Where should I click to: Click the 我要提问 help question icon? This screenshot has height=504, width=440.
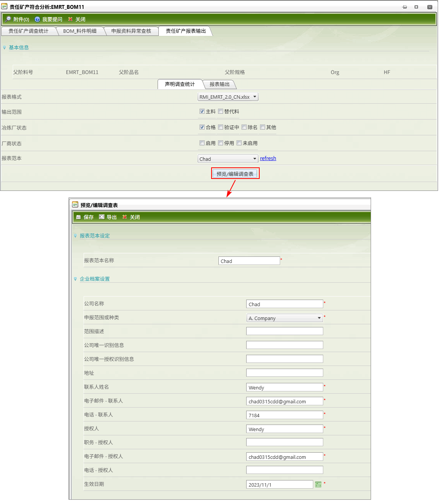37,19
